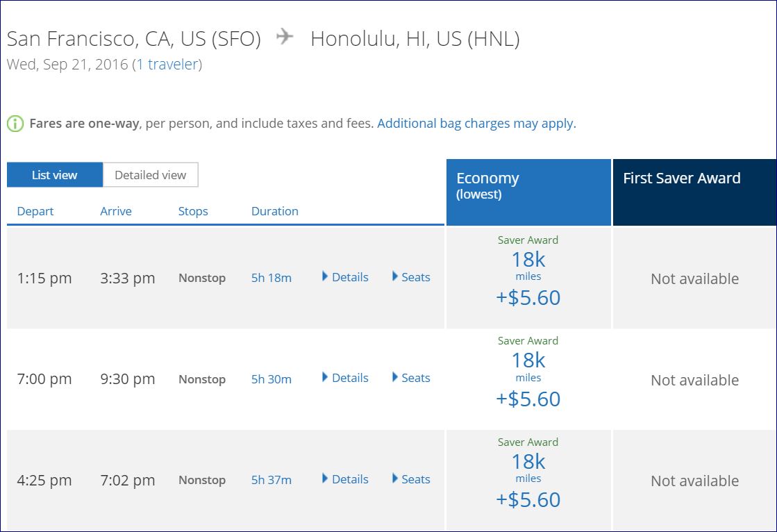Expand Details for the 1:15 pm flight
777x532 pixels.
345,277
